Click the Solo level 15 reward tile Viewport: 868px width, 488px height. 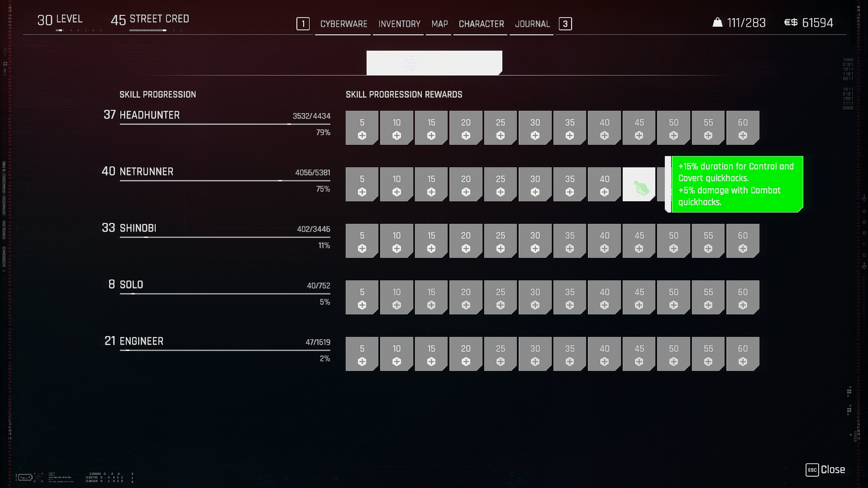pyautogui.click(x=431, y=298)
